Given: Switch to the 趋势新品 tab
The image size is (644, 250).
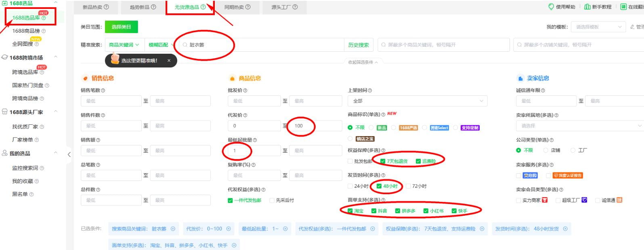Looking at the screenshot, I should (x=143, y=7).
